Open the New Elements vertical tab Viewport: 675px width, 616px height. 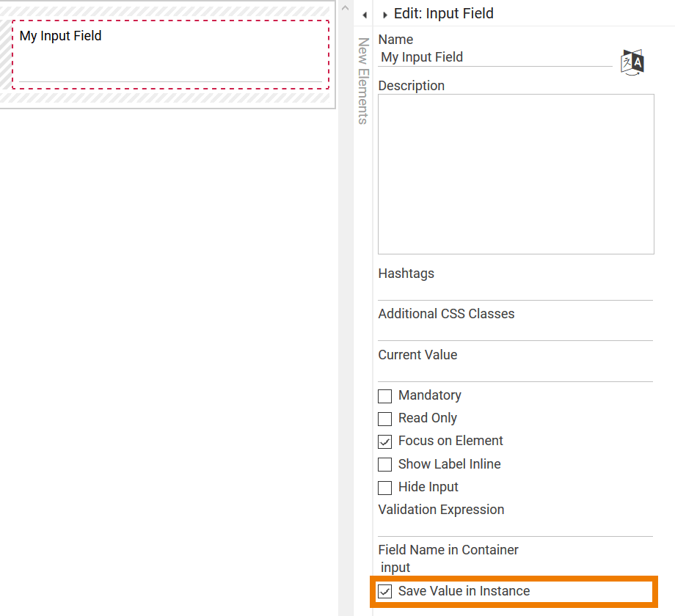362,81
